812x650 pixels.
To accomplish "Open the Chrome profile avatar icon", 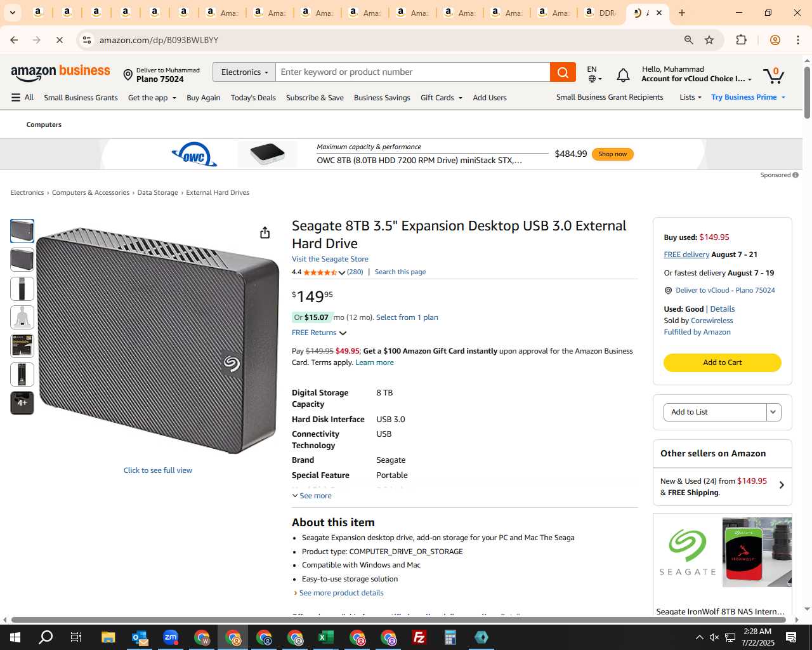I will click(775, 40).
